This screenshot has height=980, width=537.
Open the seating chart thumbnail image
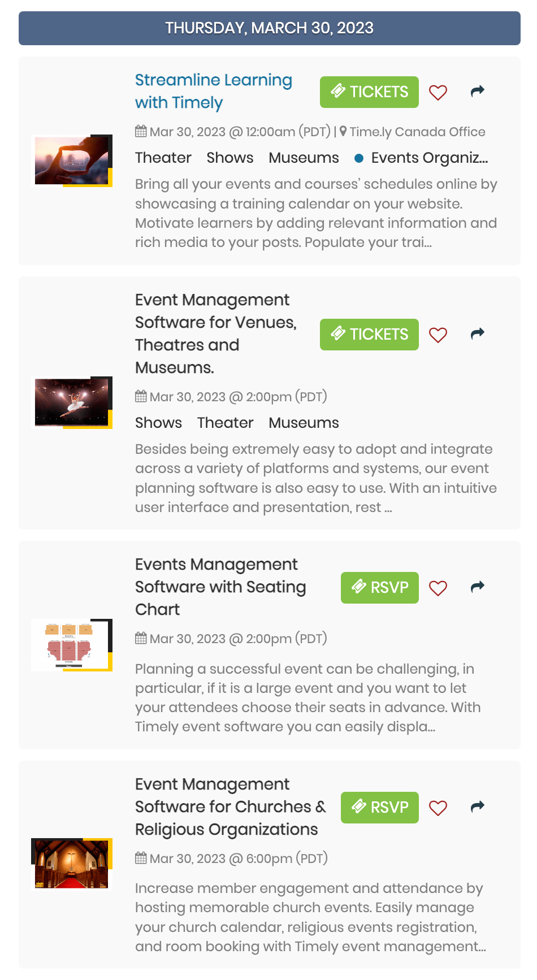[x=72, y=645]
